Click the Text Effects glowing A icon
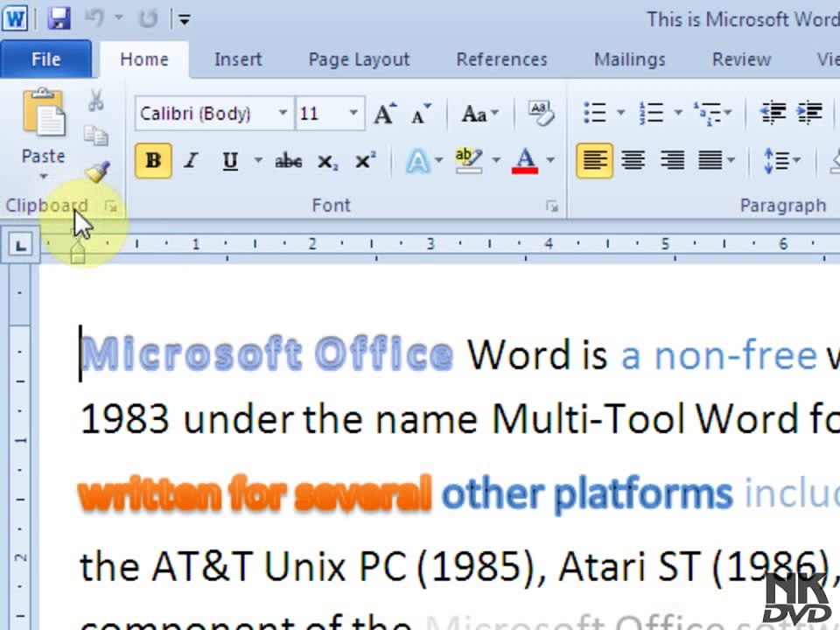The height and width of the screenshot is (630, 840). (x=418, y=160)
